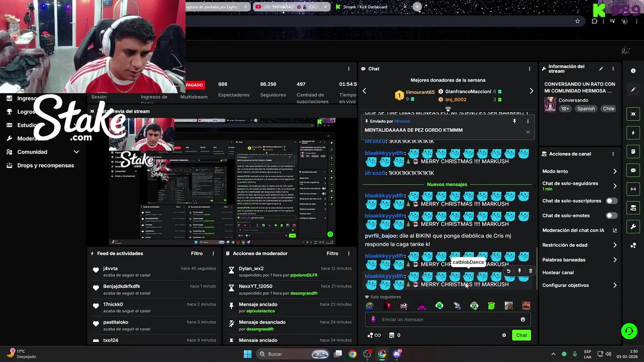Expand the Comunidad sidebar section
Image resolution: width=644 pixels, height=362 pixels.
click(76, 152)
